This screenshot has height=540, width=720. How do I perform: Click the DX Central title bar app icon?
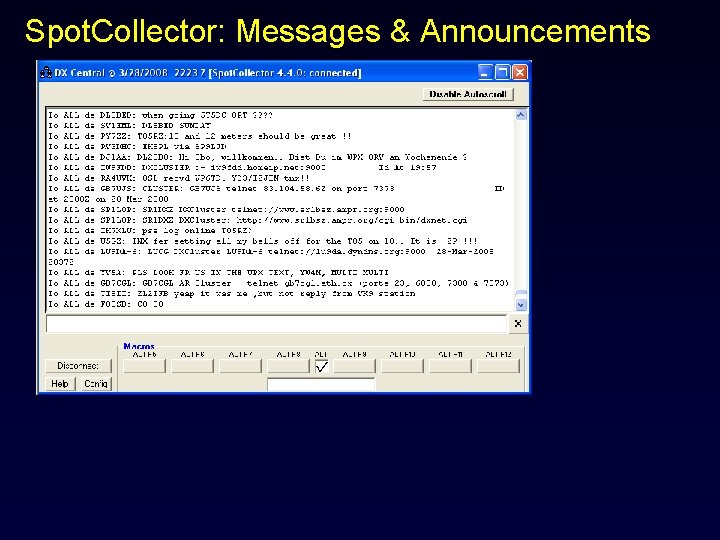click(46, 73)
